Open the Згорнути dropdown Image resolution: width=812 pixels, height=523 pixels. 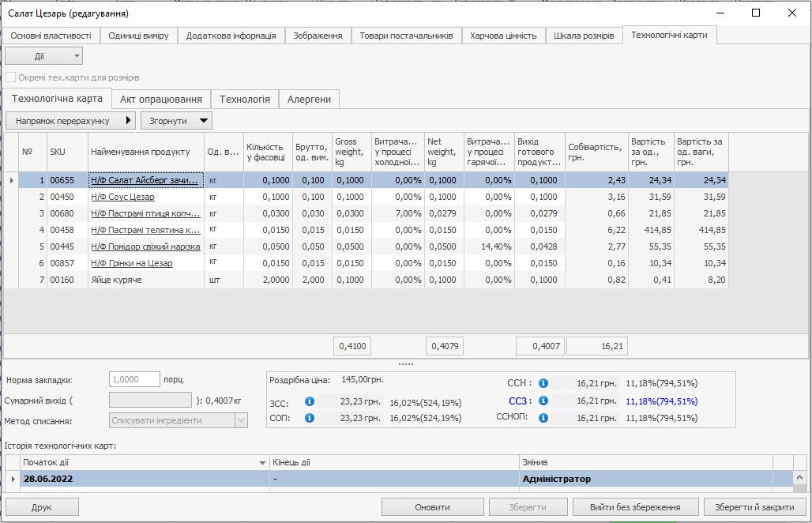pos(176,121)
